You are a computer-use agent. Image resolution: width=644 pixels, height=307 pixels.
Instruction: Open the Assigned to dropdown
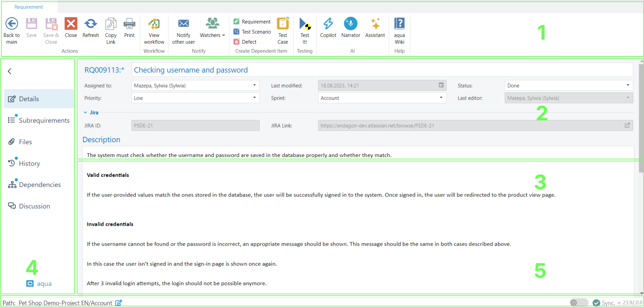pos(254,86)
